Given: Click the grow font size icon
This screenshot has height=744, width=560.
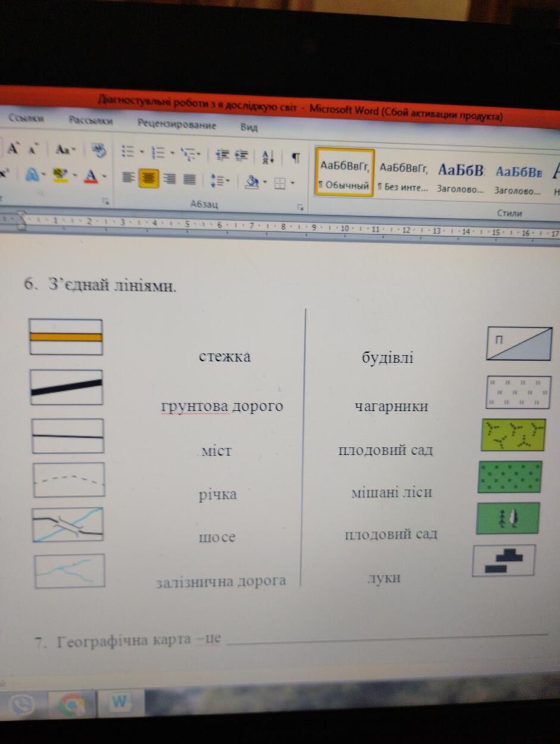Looking at the screenshot, I should pos(13,148).
